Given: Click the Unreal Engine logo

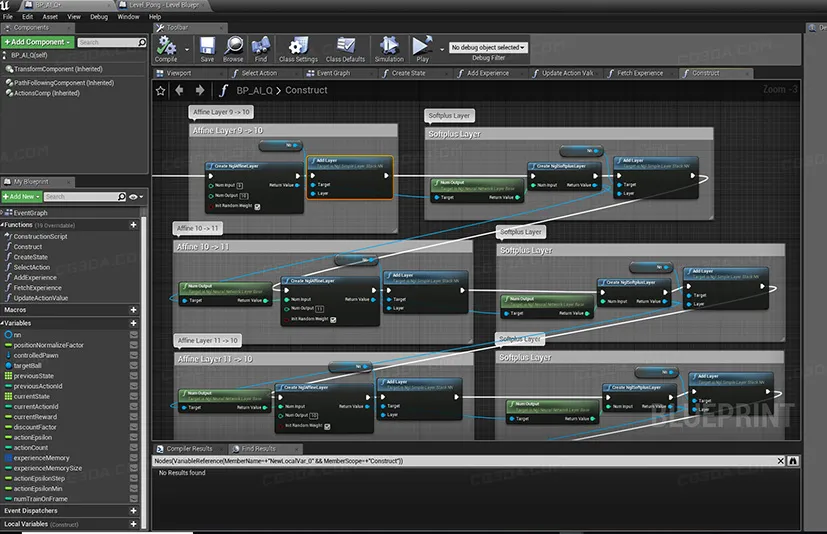Looking at the screenshot, I should click(5, 5).
